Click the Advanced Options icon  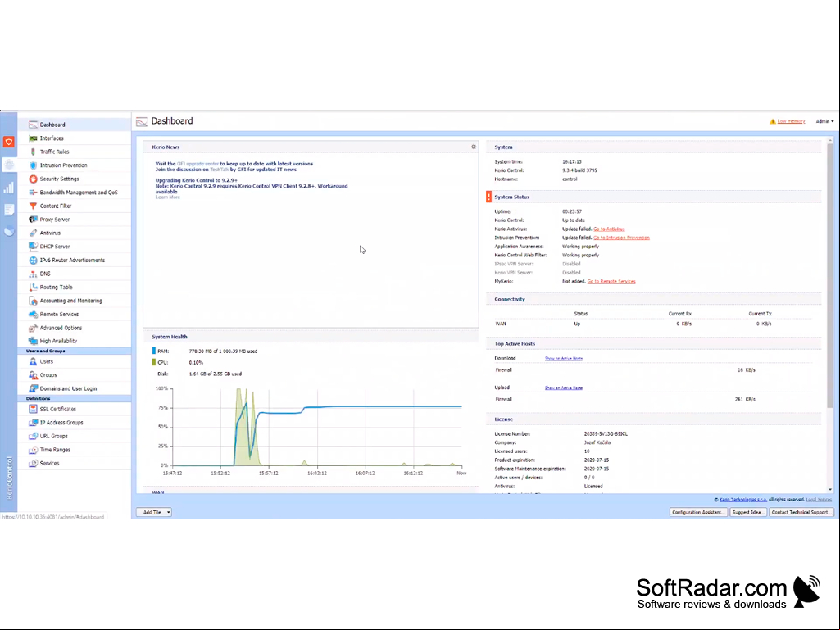[33, 328]
